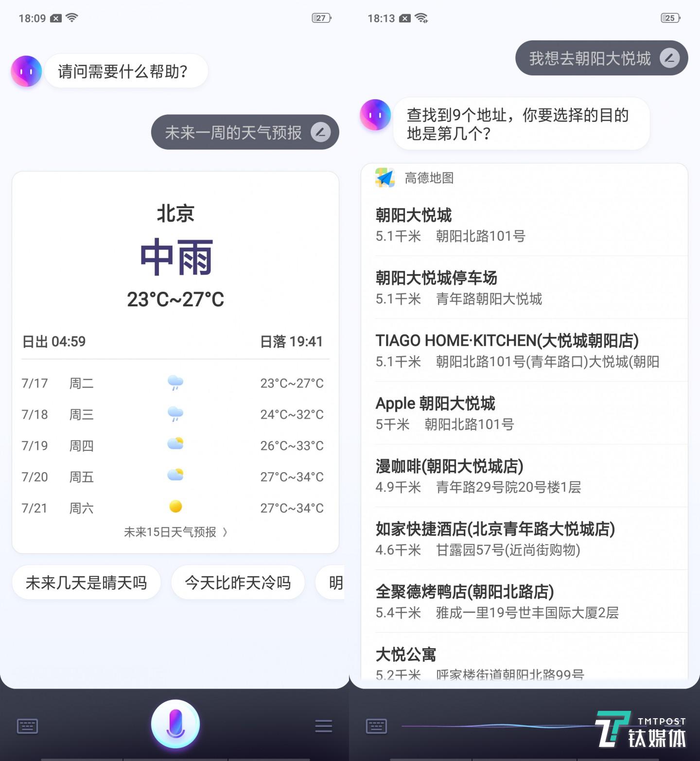Viewport: 700px width, 761px height.
Task: Expand 未来15日天气预报 forecast
Action: click(x=174, y=532)
